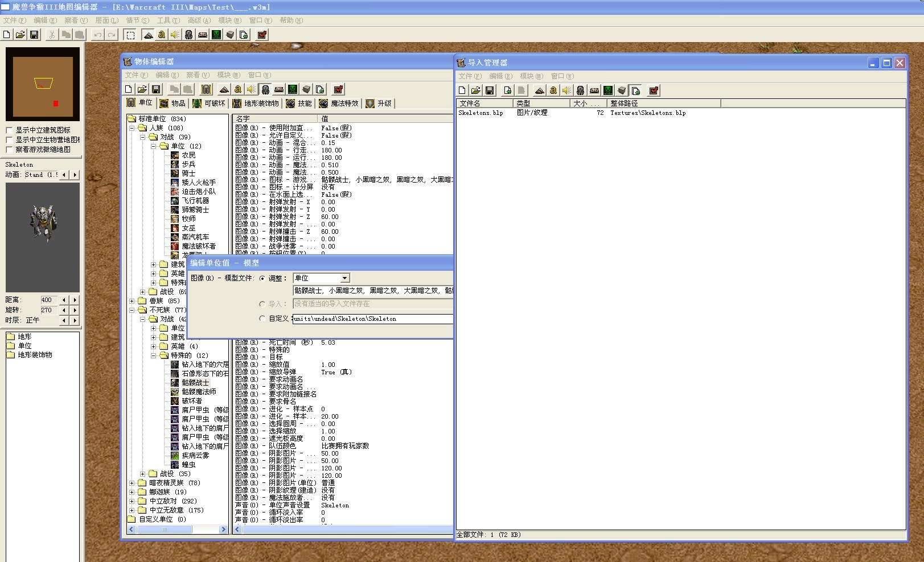
Task: Open 高级 (A) menu in main menu bar
Action: click(x=199, y=20)
